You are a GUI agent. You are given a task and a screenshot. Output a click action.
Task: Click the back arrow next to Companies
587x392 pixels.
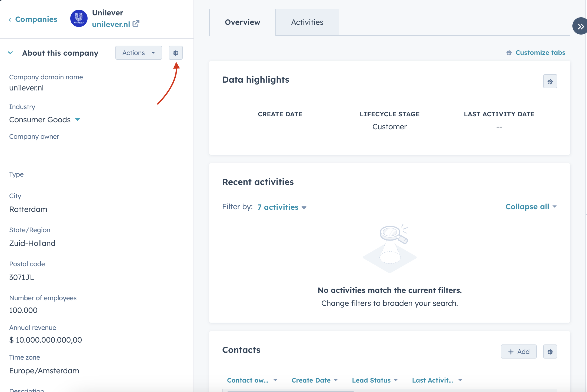click(x=10, y=19)
